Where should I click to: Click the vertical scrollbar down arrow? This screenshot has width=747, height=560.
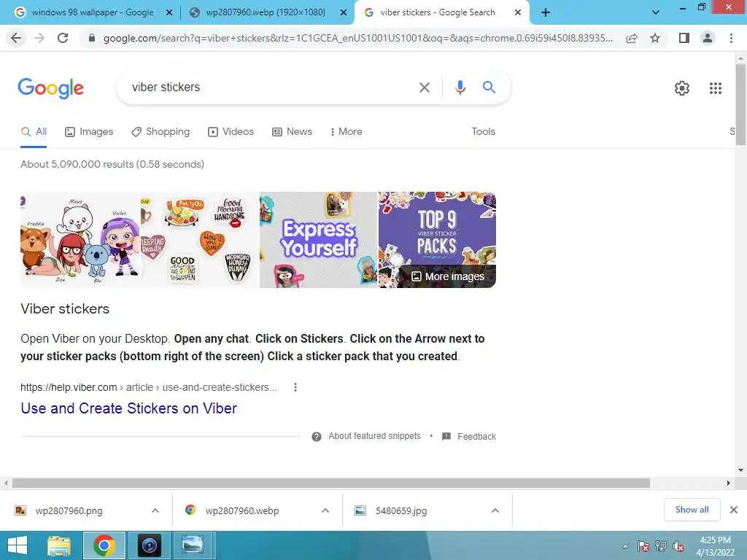741,470
